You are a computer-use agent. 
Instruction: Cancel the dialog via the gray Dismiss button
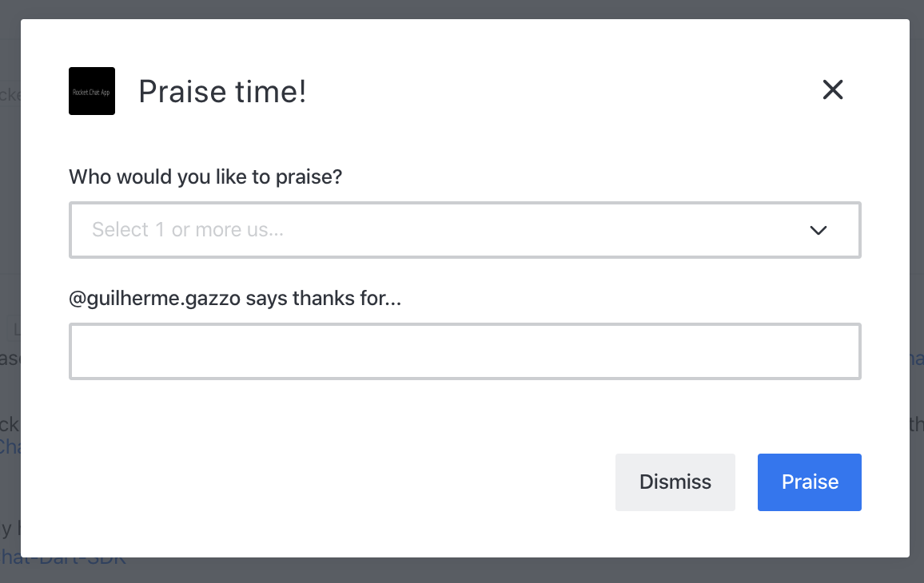coord(675,482)
